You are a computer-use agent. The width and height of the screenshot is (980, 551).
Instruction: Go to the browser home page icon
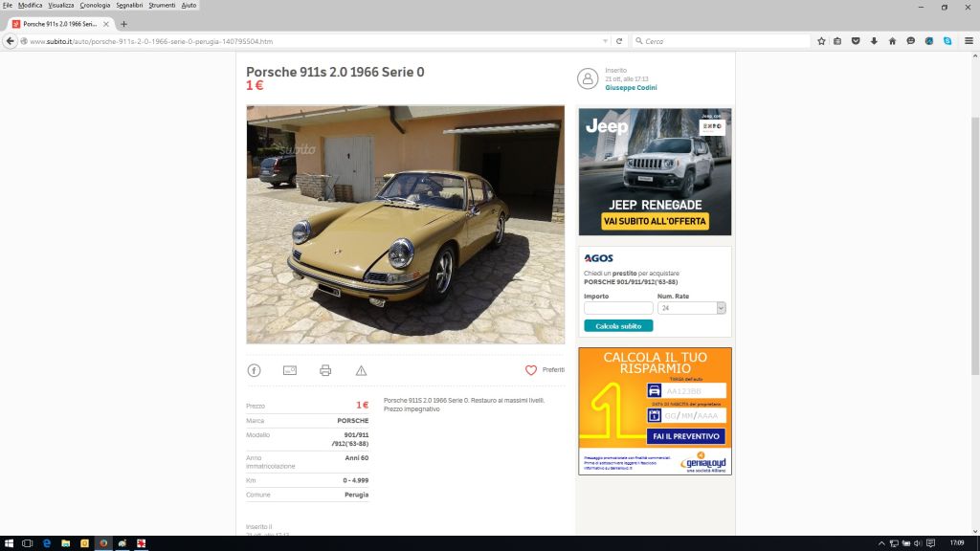(893, 41)
